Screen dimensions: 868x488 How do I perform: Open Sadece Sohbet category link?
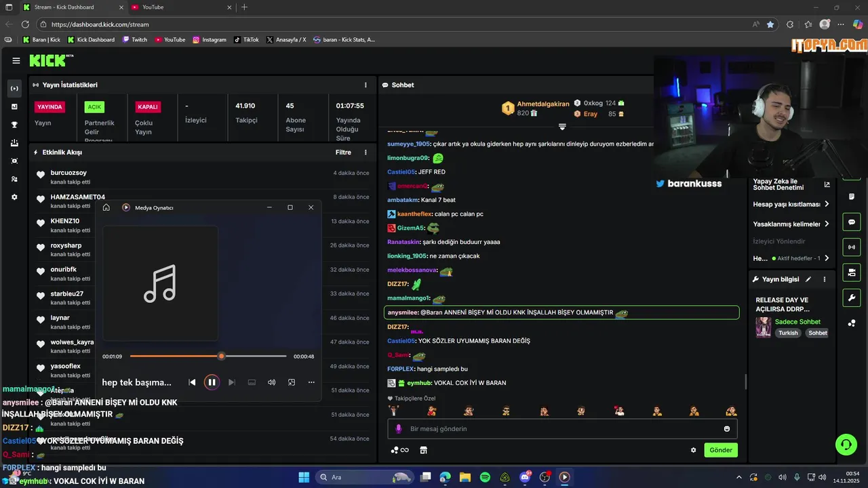tap(797, 322)
